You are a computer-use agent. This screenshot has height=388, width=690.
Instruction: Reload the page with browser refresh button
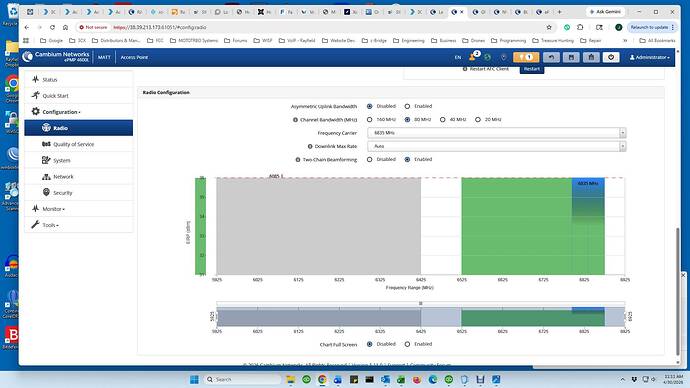click(x=52, y=27)
